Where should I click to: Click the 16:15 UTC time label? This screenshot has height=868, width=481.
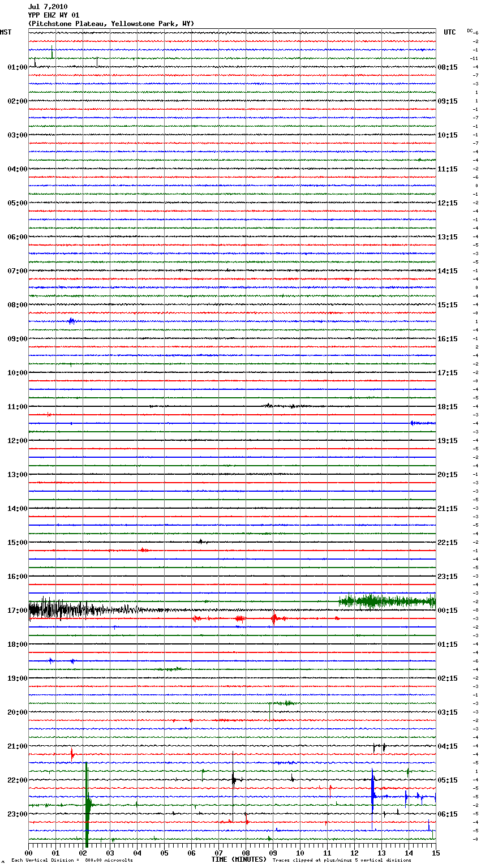pos(448,339)
